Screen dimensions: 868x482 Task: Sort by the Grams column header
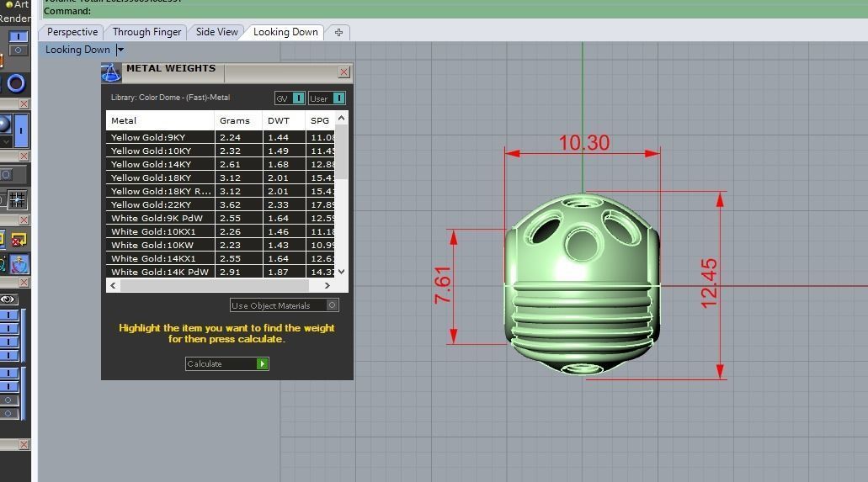[238, 120]
